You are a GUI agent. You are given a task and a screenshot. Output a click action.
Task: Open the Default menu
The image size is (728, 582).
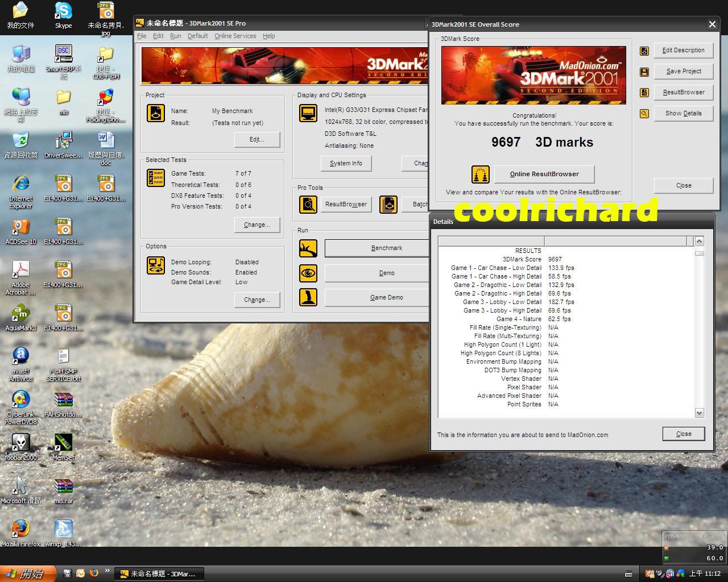[x=197, y=36]
